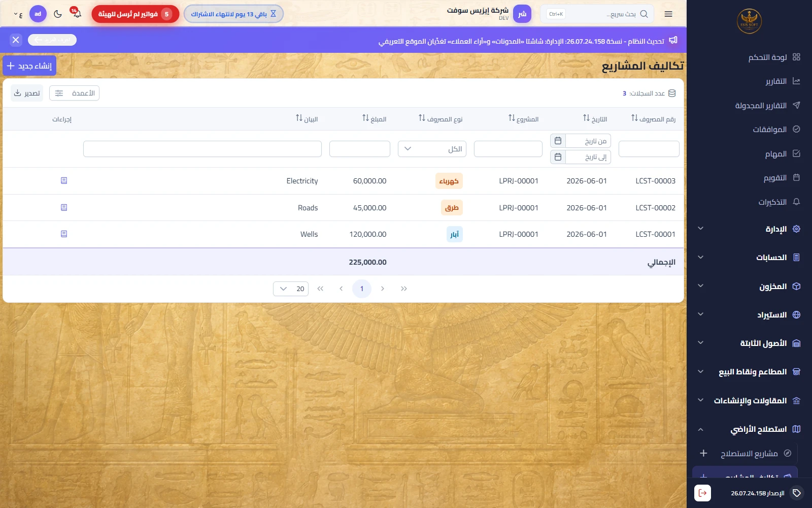The height and width of the screenshot is (508, 812).
Task: Toggle the sidebar using the hamburger menu icon
Action: point(668,14)
